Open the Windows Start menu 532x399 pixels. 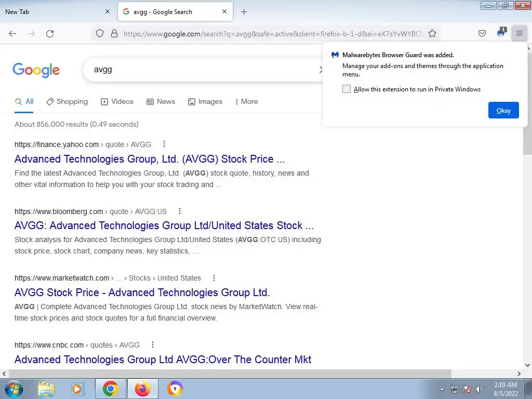point(14,389)
